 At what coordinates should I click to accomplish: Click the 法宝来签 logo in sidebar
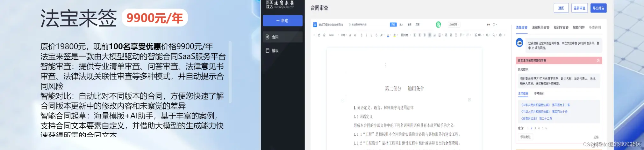(x=280, y=4)
